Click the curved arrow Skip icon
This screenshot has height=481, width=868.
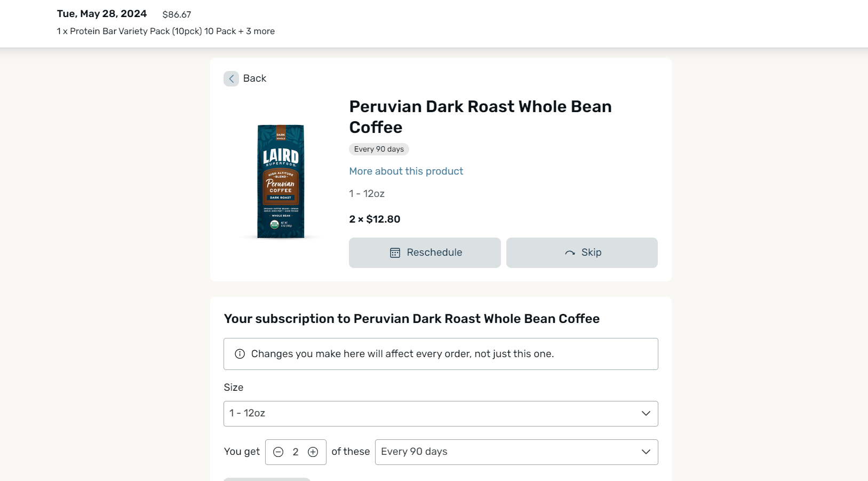[x=570, y=253]
